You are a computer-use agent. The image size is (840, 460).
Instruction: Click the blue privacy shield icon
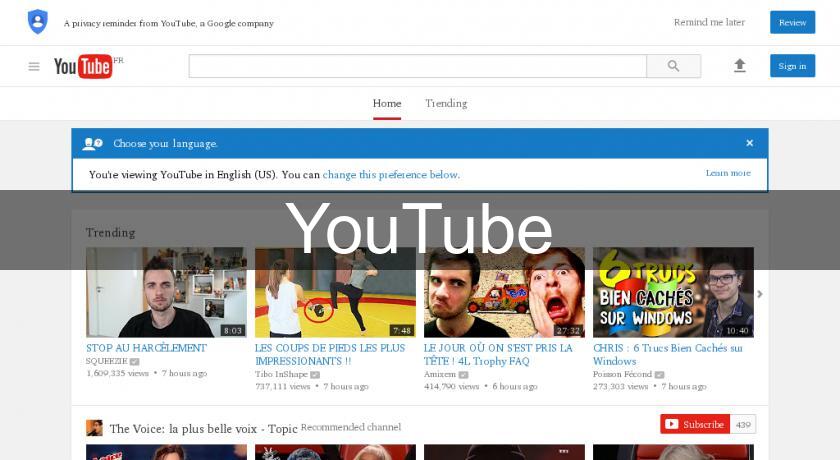[x=38, y=22]
